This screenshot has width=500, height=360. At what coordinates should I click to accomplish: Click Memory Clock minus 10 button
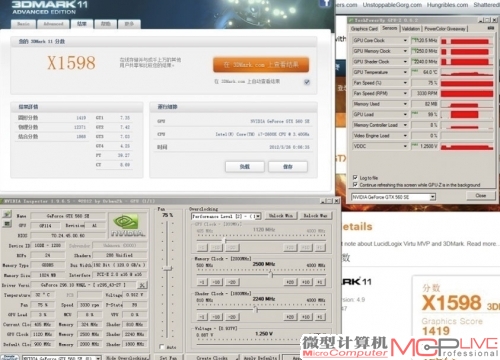pyautogui.click(x=216, y=282)
